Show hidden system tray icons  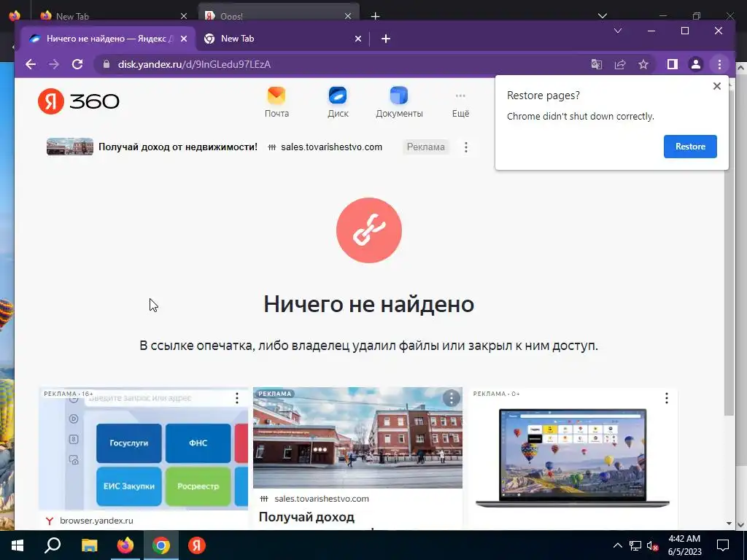(617, 545)
